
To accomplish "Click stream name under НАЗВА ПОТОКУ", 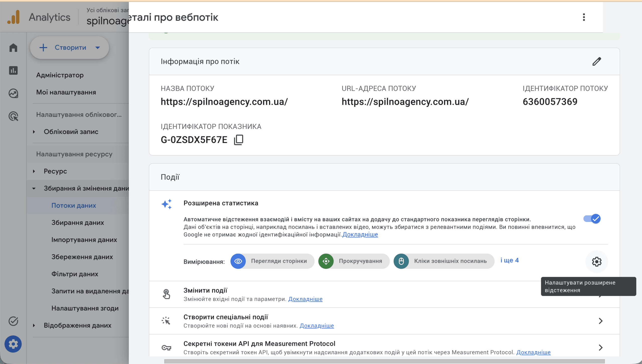I will (224, 102).
